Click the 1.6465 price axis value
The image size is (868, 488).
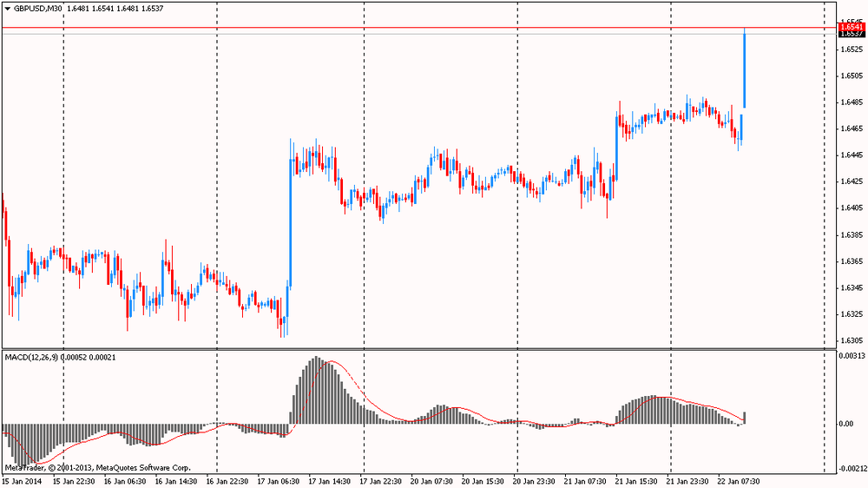[x=852, y=129]
